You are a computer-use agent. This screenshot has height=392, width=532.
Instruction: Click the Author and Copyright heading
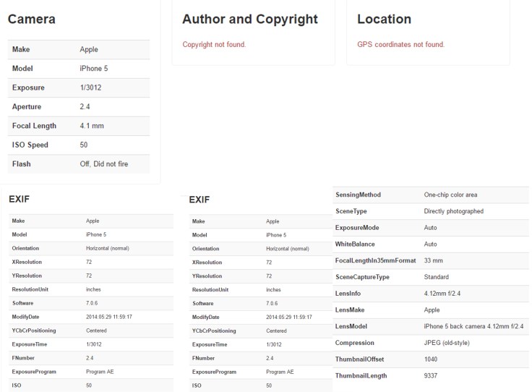pyautogui.click(x=249, y=20)
